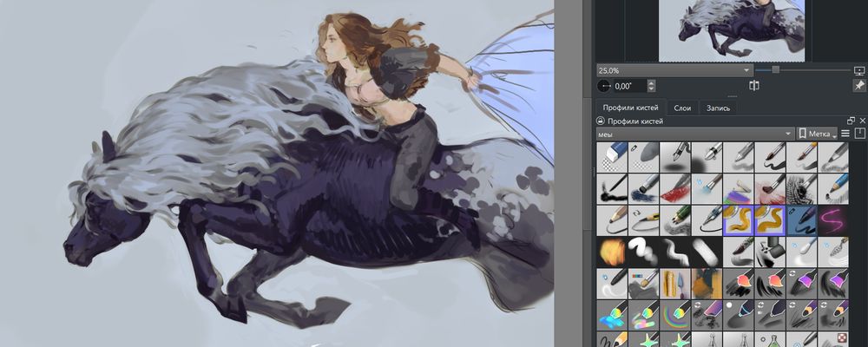868x347 pixels.
Task: Choose the rainbow arc brush preset
Action: 675,315
